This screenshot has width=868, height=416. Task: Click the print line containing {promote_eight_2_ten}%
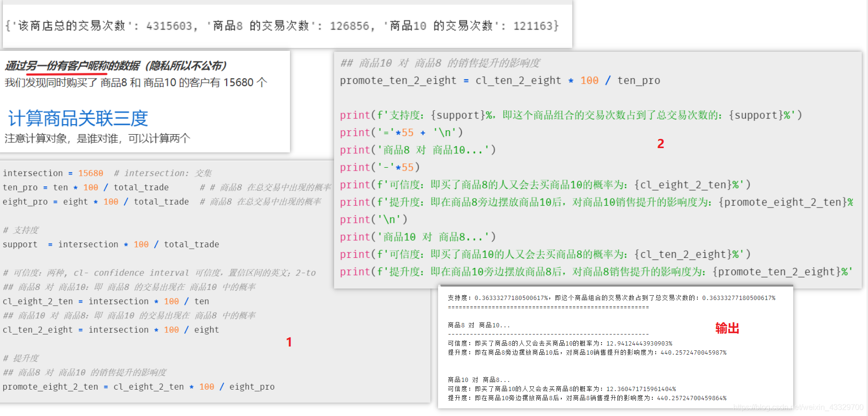(597, 202)
